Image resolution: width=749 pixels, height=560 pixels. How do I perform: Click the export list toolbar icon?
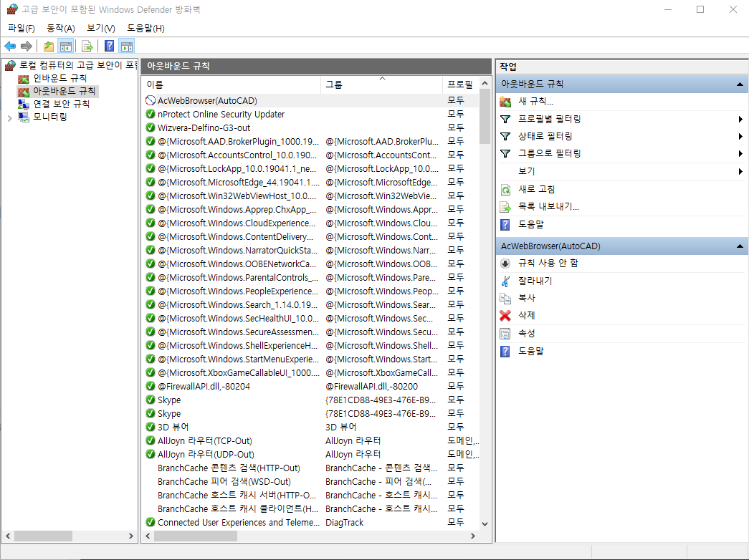(86, 45)
